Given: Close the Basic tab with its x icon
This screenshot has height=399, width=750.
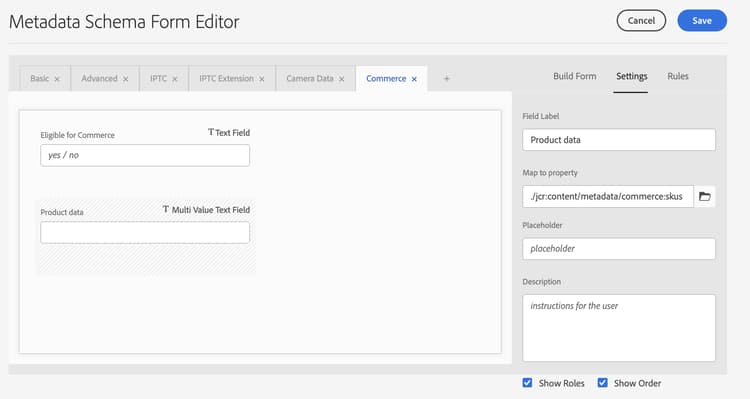Looking at the screenshot, I should (x=57, y=79).
